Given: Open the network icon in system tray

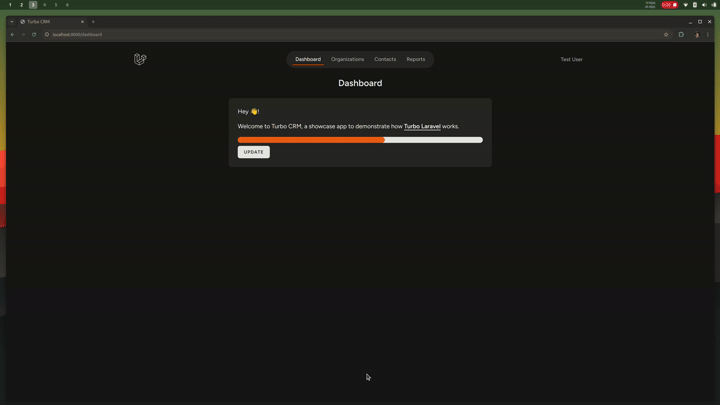Looking at the screenshot, I should [x=686, y=5].
